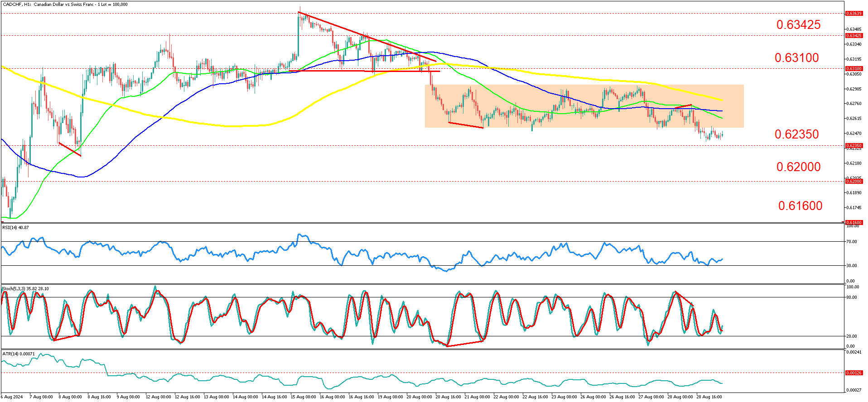
Task: Click the CADCHF, H1 chart title text
Action: click(x=65, y=5)
